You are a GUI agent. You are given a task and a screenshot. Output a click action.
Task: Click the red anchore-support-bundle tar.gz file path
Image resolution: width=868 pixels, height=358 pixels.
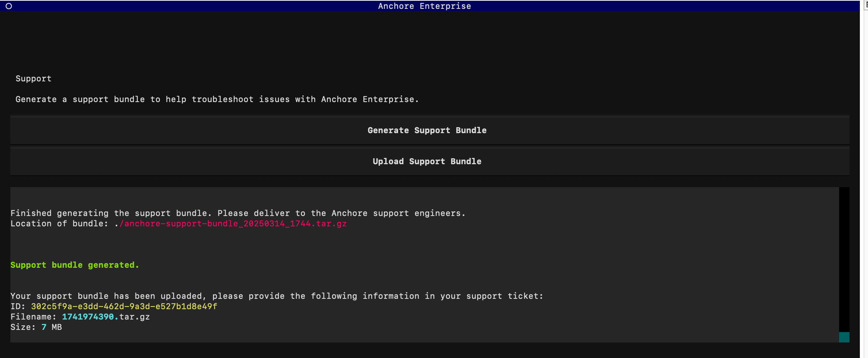tap(233, 224)
